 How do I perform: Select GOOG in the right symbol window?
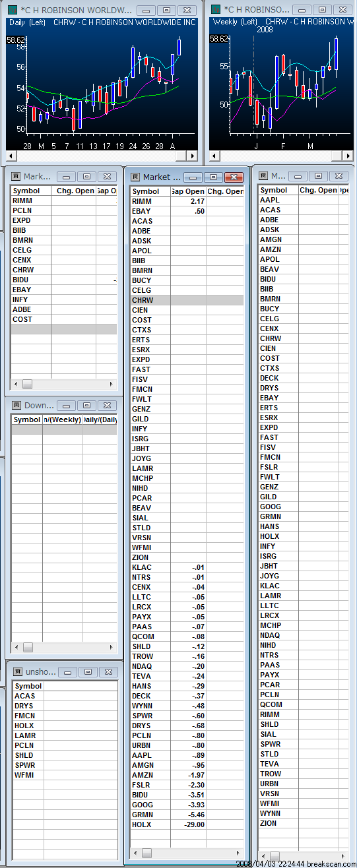303,507
